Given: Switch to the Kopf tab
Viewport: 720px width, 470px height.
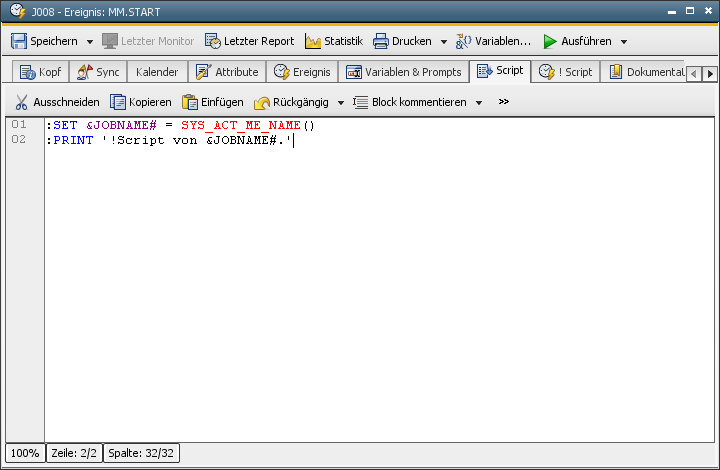Looking at the screenshot, I should 40,72.
